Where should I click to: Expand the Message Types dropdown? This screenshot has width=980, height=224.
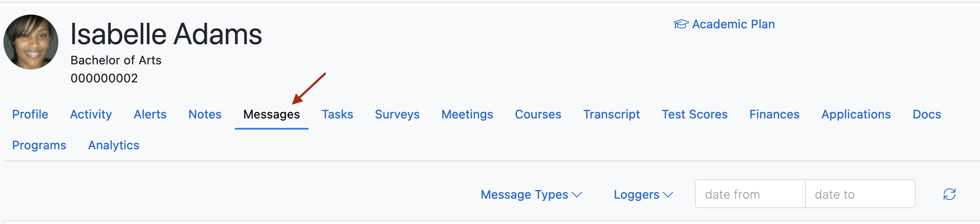[x=531, y=194]
